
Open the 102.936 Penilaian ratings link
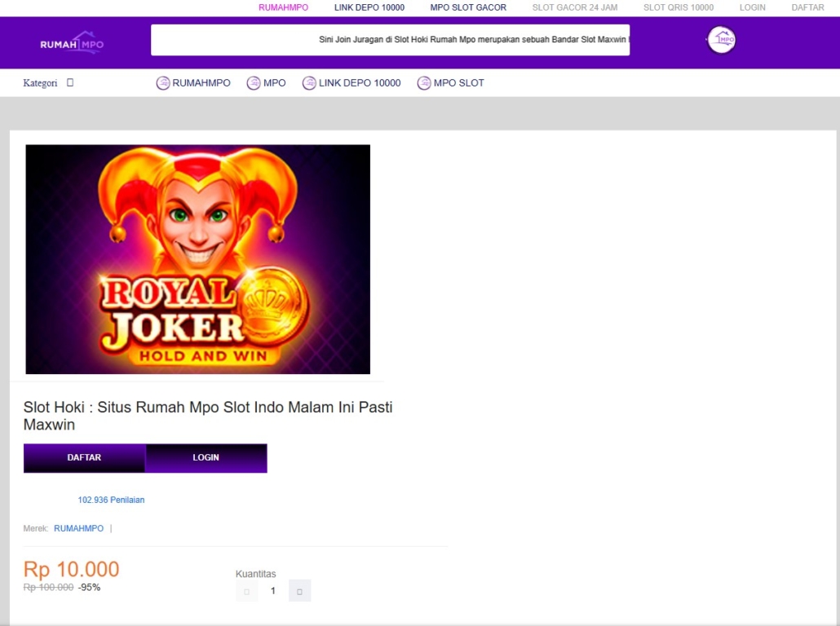pyautogui.click(x=111, y=500)
